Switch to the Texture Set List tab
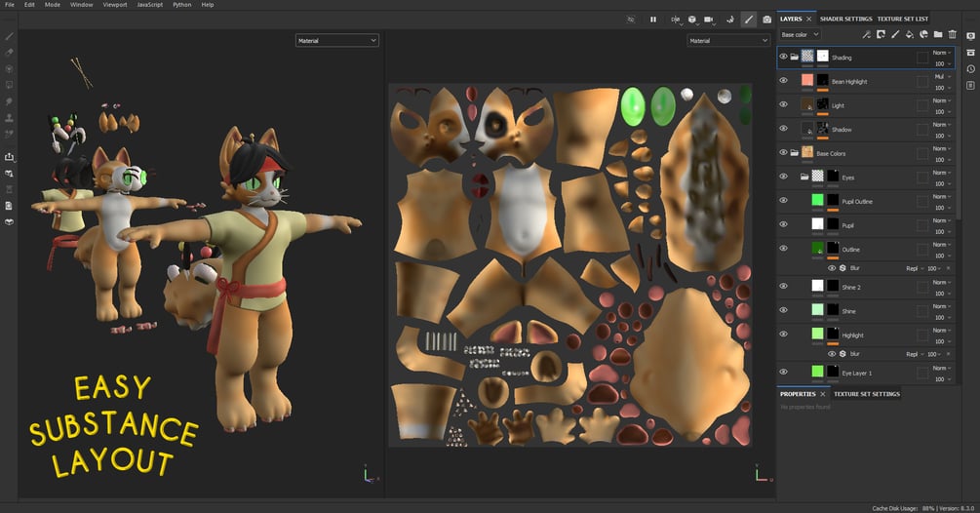The image size is (980, 513). click(903, 19)
